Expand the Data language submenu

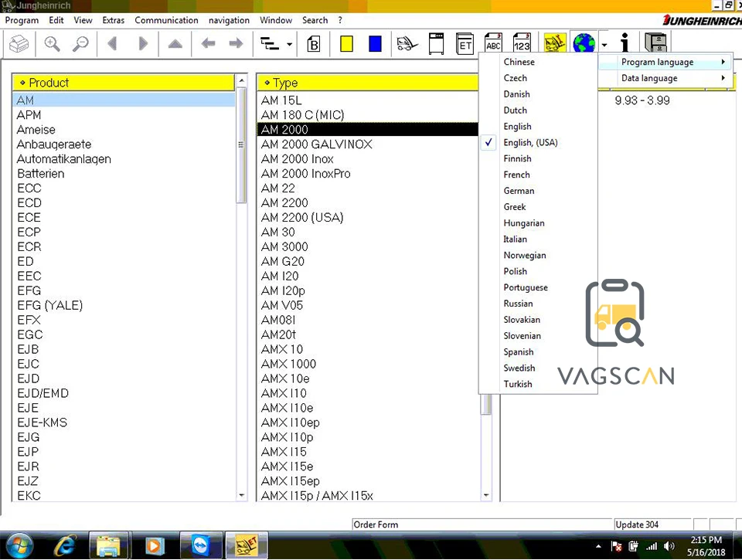[x=665, y=78]
